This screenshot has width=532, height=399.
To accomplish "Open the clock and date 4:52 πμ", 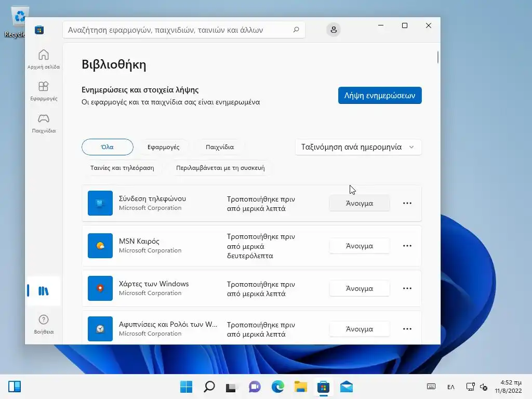I will click(x=508, y=387).
